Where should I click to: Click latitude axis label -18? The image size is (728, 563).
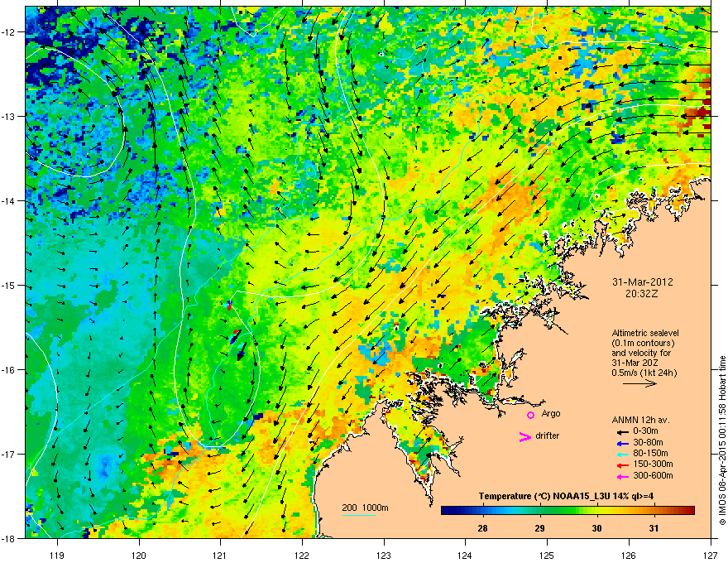pyautogui.click(x=9, y=538)
